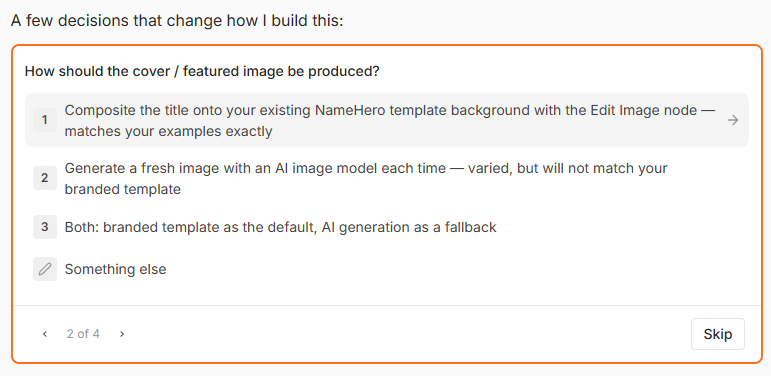
Task: Click 'matches your examples exactly' text line
Action: [169, 132]
